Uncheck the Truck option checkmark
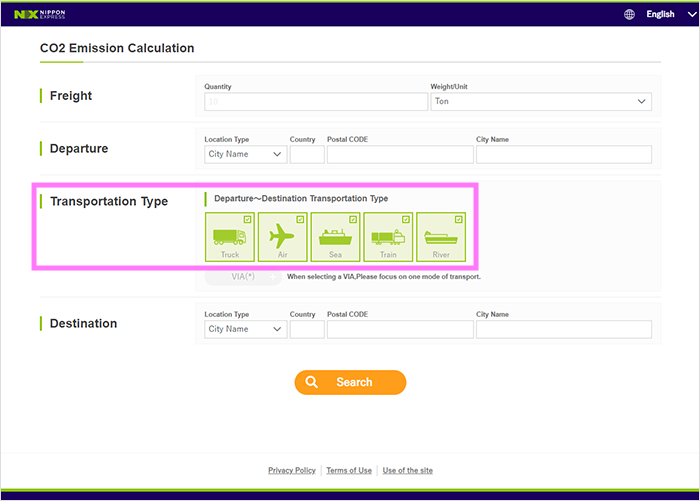Screen dimensions: 700x501 (247, 219)
